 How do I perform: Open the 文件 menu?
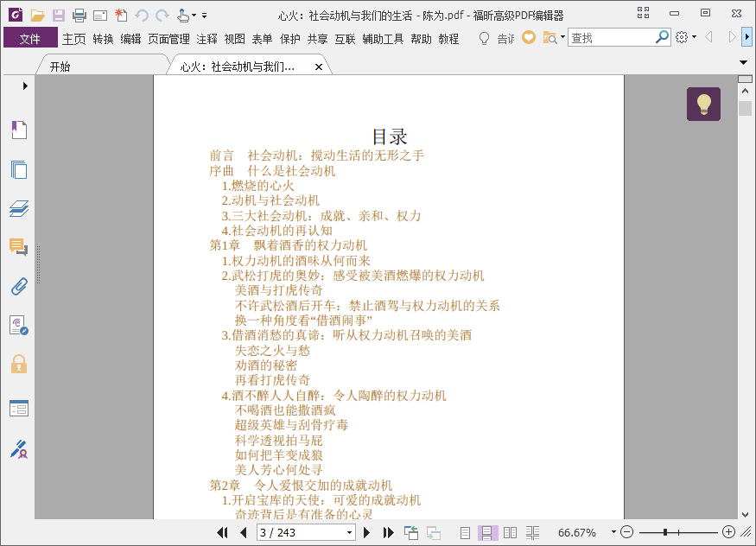click(x=30, y=39)
